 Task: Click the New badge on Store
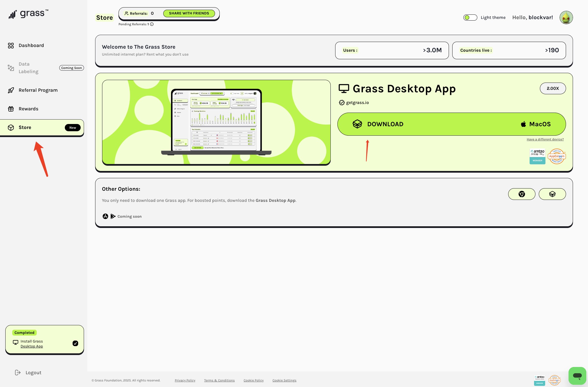73,128
